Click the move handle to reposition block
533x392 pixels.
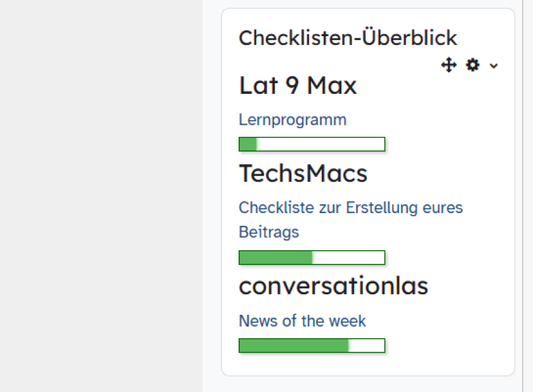(x=449, y=65)
